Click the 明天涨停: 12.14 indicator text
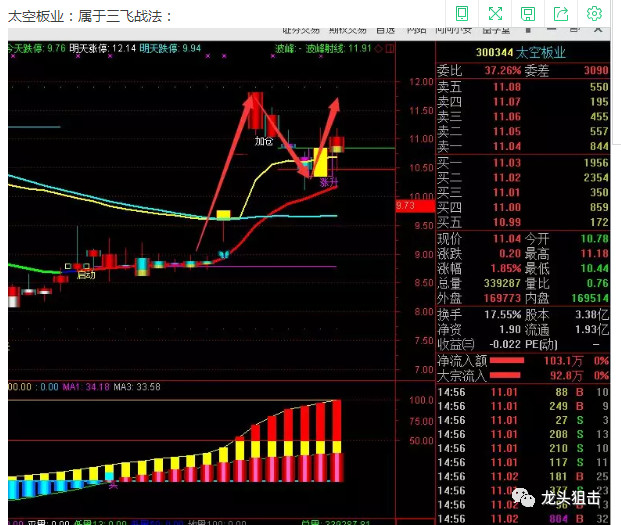 pos(103,48)
